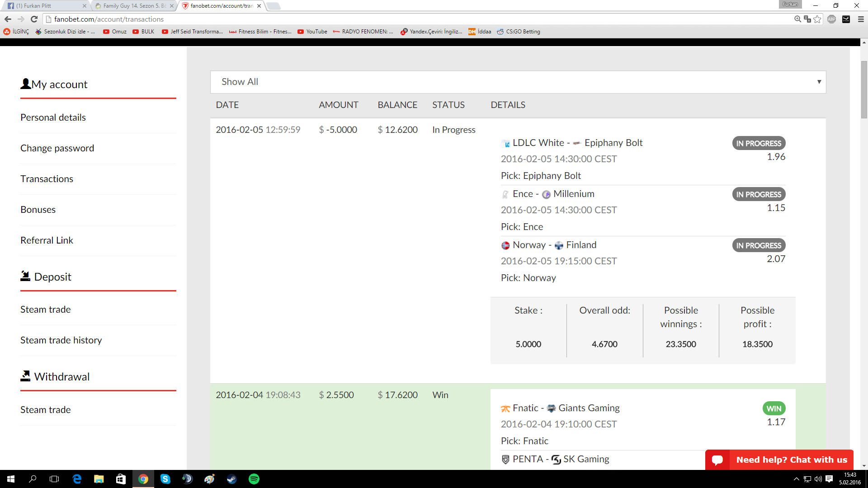The image size is (868, 488).
Task: Click the translate icon in address bar
Action: point(807,19)
